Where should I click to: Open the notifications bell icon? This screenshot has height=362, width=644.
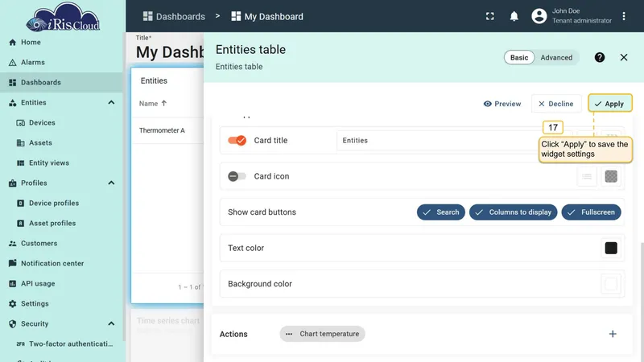tap(514, 16)
